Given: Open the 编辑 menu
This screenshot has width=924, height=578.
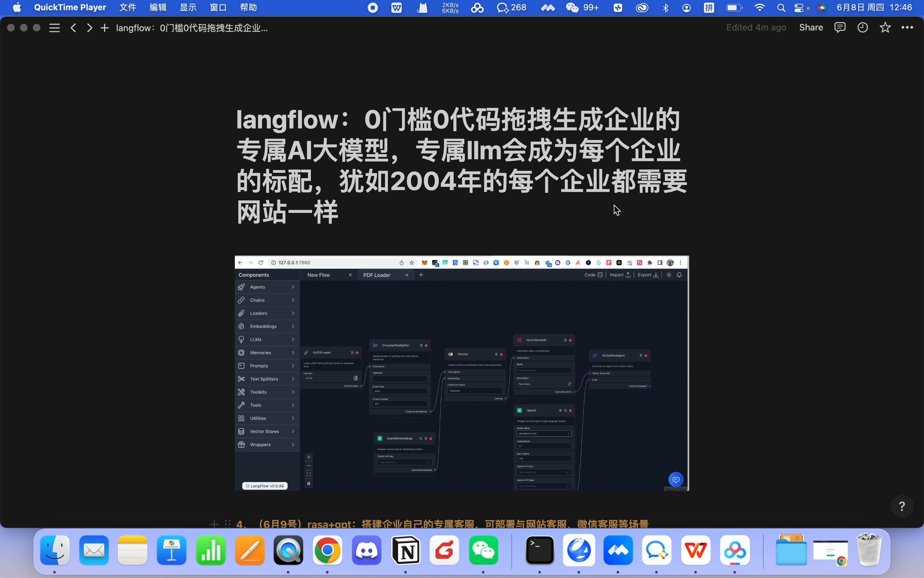Looking at the screenshot, I should [158, 7].
